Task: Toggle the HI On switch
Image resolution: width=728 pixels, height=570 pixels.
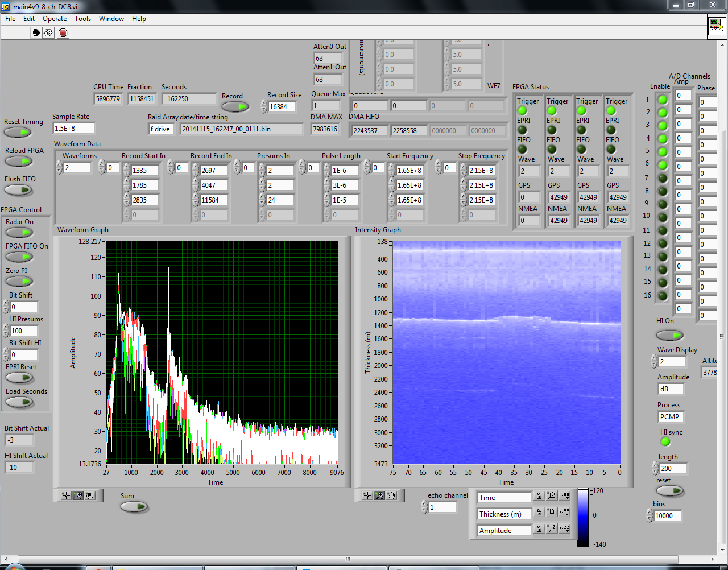Action: 669,335
